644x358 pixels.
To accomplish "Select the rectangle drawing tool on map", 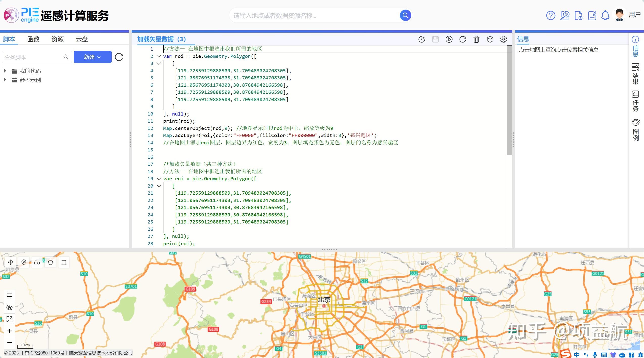I will click(x=64, y=262).
